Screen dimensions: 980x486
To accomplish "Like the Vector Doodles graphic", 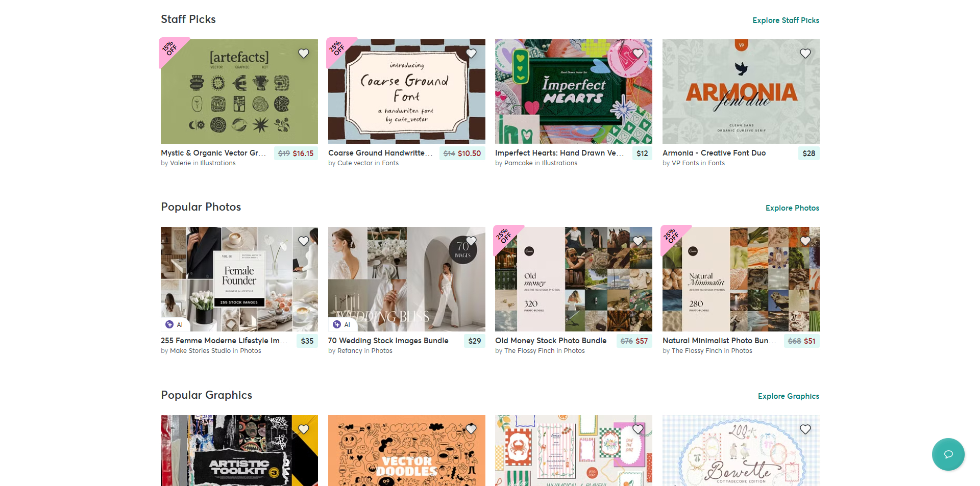I will point(471,429).
